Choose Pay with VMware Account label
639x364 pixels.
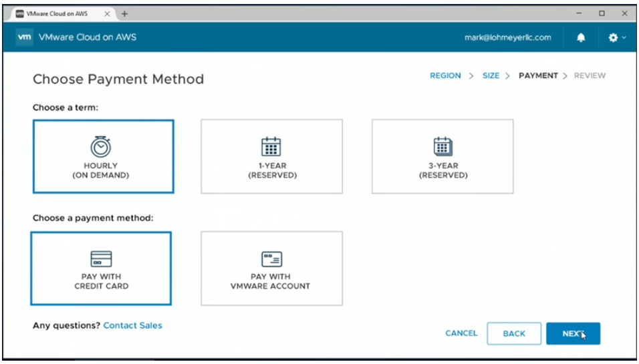tap(271, 281)
